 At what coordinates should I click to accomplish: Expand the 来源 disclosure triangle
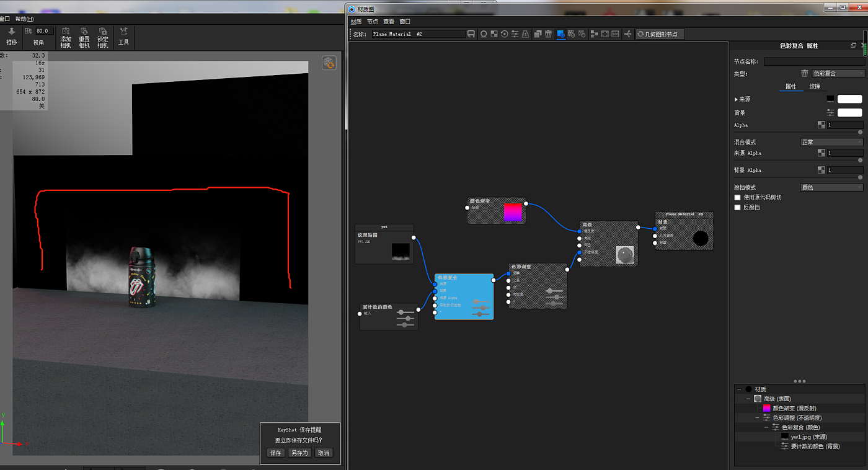tap(736, 99)
